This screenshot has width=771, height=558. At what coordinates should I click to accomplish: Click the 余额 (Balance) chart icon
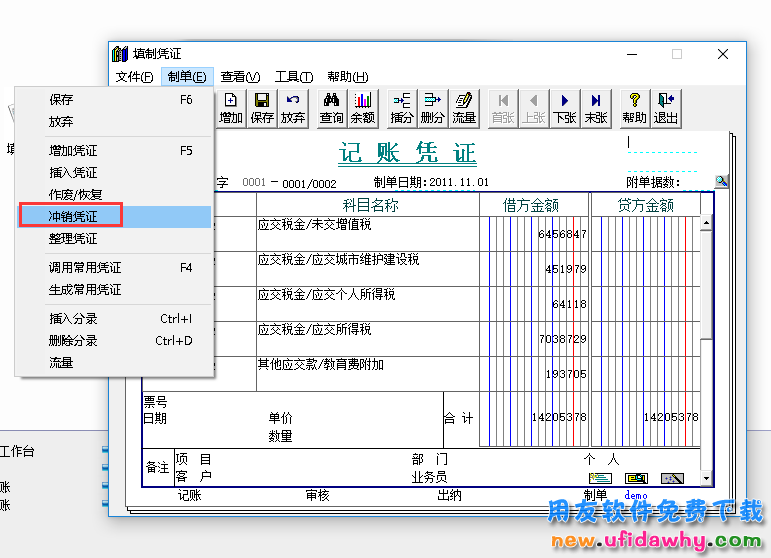click(362, 108)
